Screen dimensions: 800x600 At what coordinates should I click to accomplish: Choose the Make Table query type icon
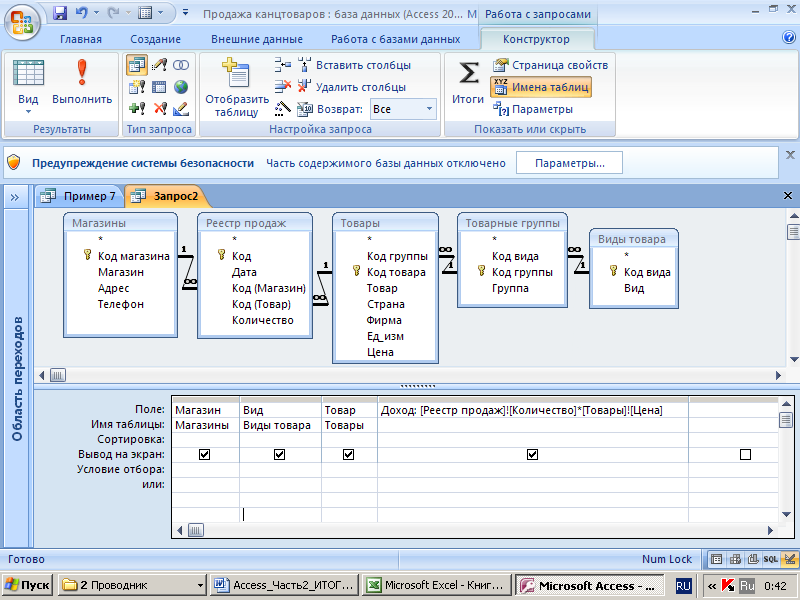(x=137, y=87)
